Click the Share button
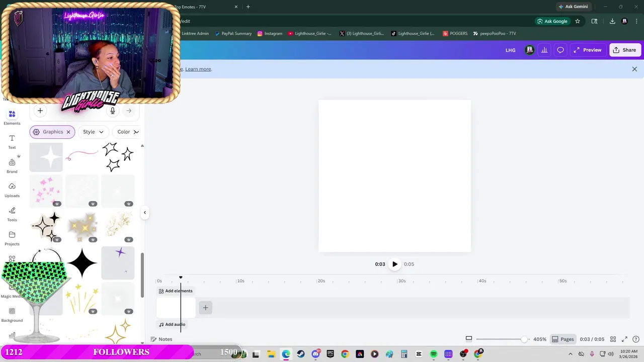Viewport: 644px width, 362px height. 624,50
